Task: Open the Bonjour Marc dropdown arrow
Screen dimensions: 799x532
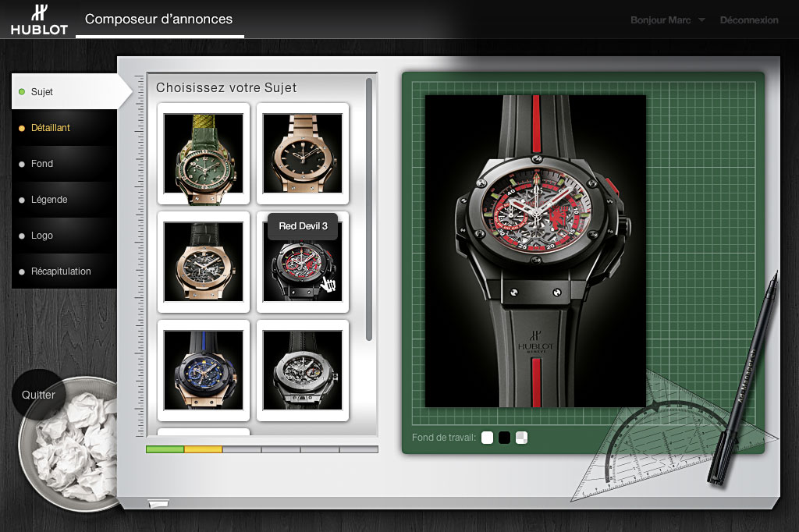Action: point(701,20)
